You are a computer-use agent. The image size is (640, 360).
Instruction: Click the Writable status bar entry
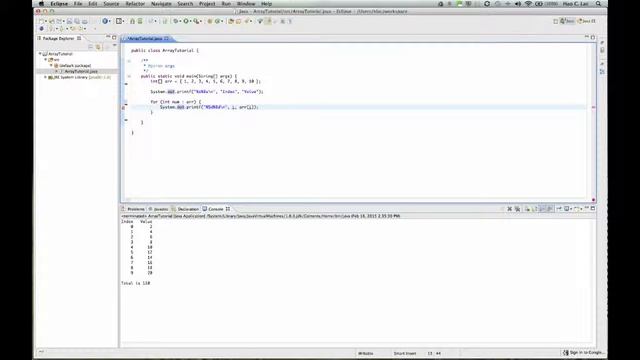coord(365,353)
